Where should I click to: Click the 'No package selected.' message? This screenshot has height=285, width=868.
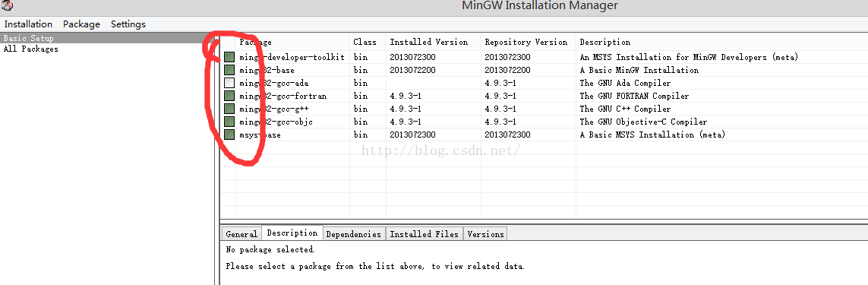(x=270, y=249)
